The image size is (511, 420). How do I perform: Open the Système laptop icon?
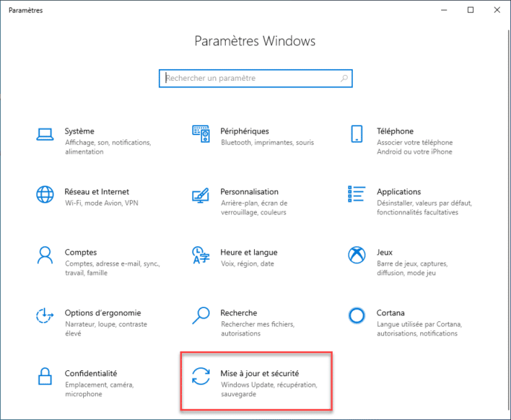(x=45, y=134)
